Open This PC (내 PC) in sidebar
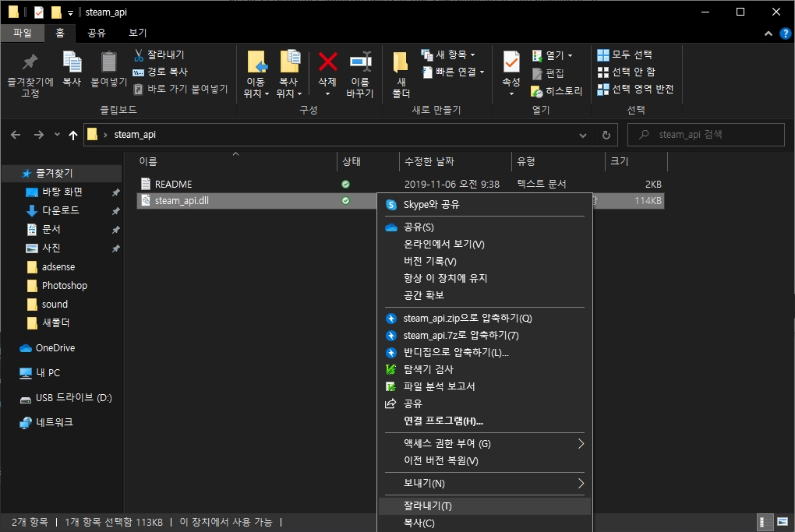Image resolution: width=795 pixels, height=532 pixels. pos(48,373)
